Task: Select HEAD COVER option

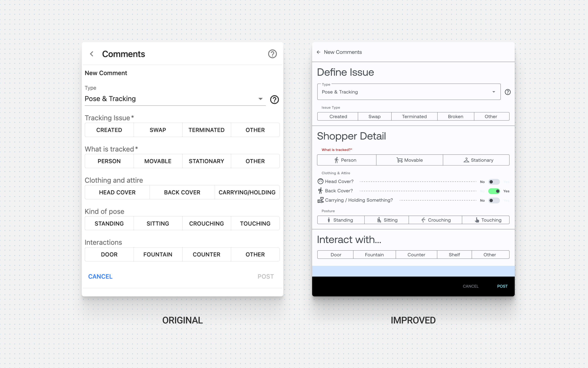Action: coord(117,192)
